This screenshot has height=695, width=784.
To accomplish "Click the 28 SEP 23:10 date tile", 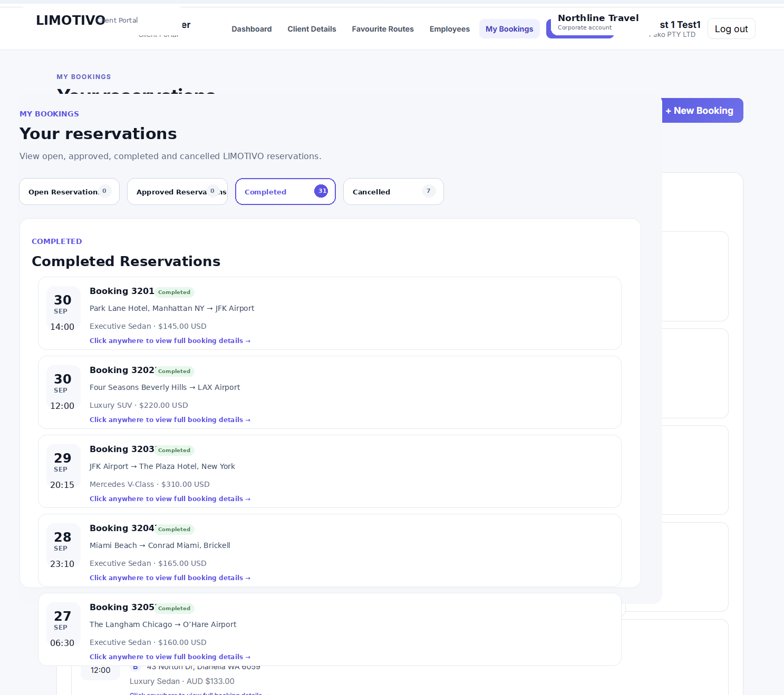I will (63, 546).
